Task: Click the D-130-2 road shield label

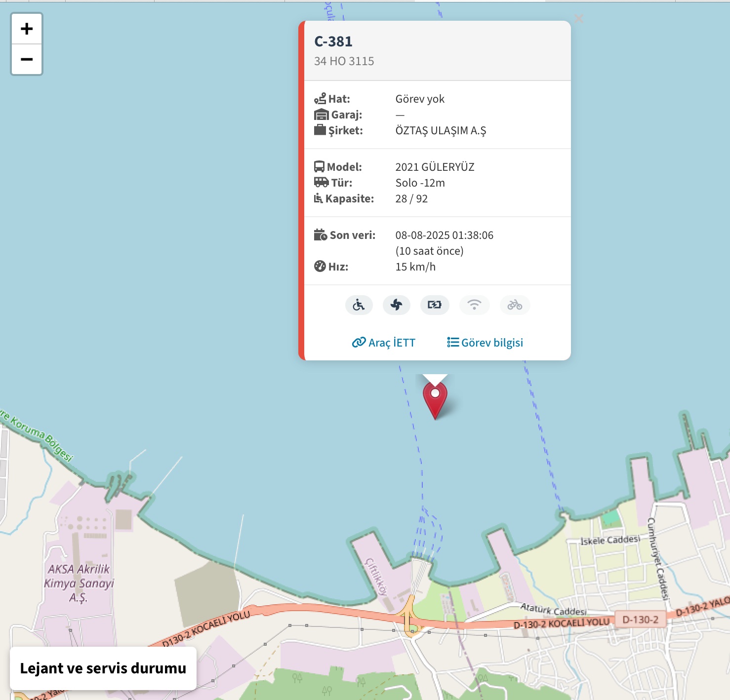Action: [x=641, y=620]
